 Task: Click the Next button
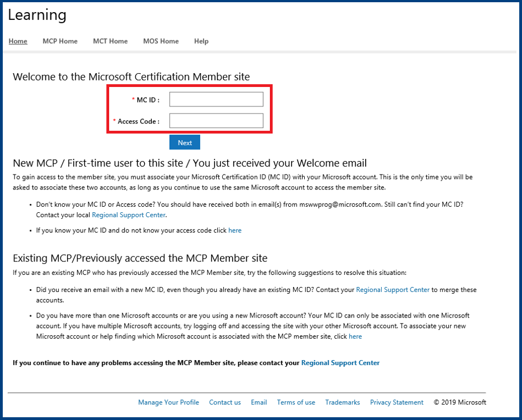[185, 142]
